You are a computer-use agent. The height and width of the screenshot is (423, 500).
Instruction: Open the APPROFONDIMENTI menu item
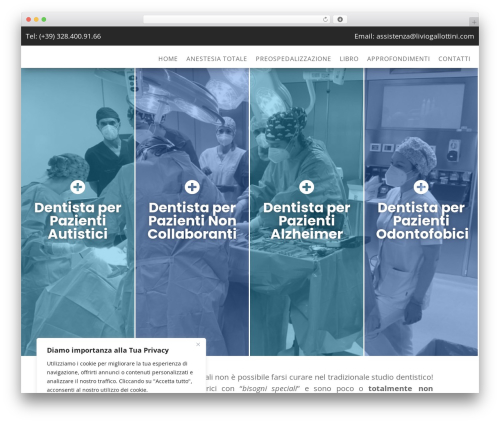[398, 59]
